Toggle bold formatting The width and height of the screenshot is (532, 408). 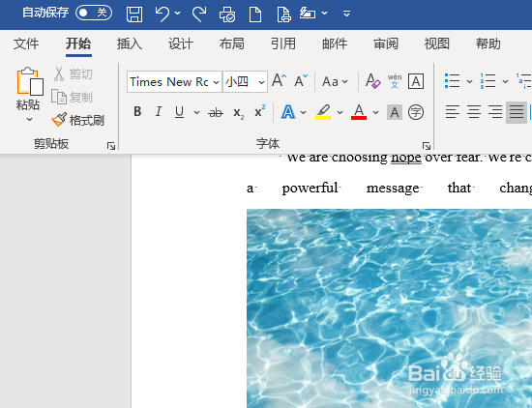tap(137, 111)
